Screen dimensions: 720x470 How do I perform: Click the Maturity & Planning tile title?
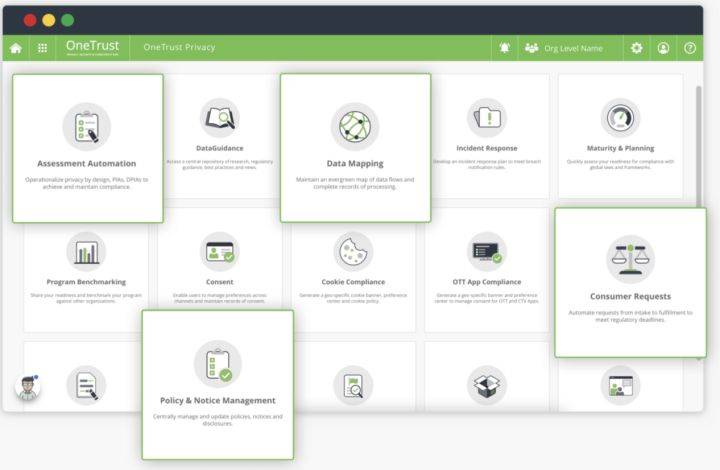click(620, 148)
